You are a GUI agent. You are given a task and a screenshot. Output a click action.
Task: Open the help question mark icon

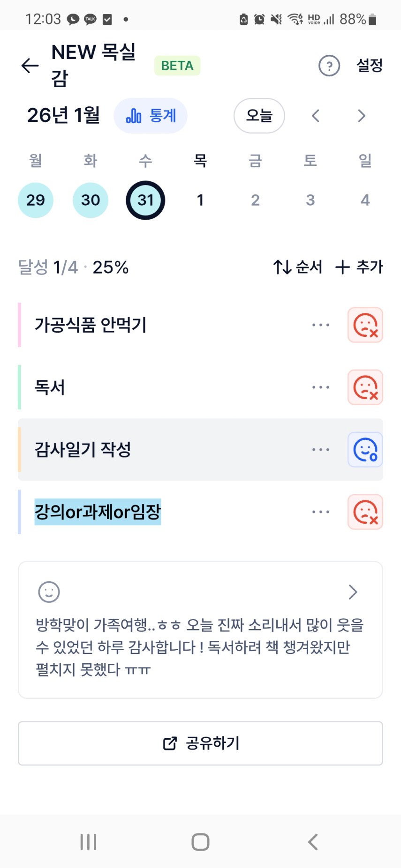329,66
